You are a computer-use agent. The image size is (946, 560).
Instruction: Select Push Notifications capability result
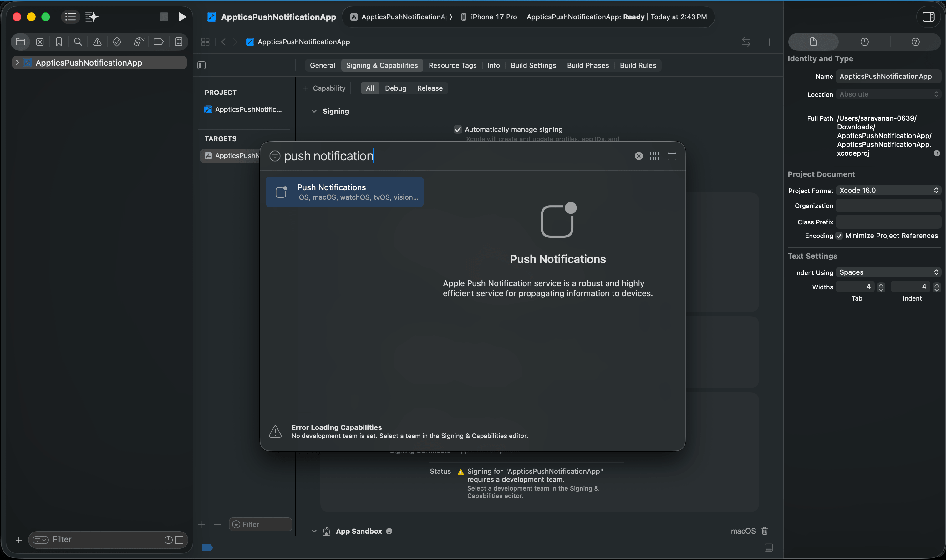click(x=344, y=192)
